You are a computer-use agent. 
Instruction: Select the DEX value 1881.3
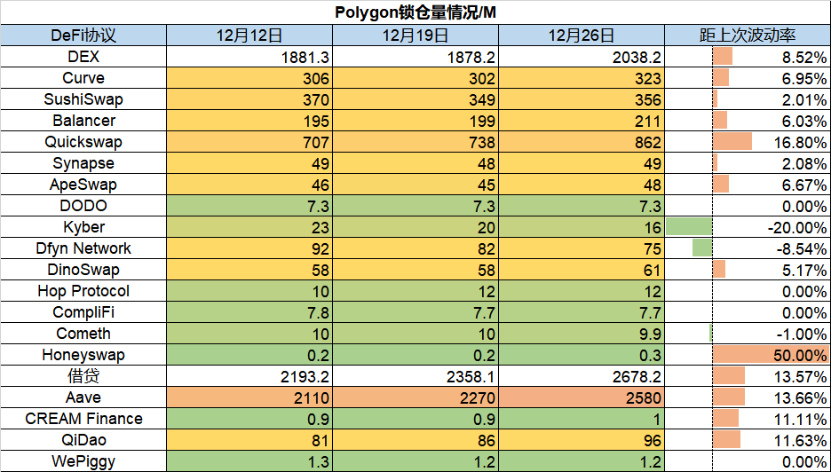tap(249, 57)
